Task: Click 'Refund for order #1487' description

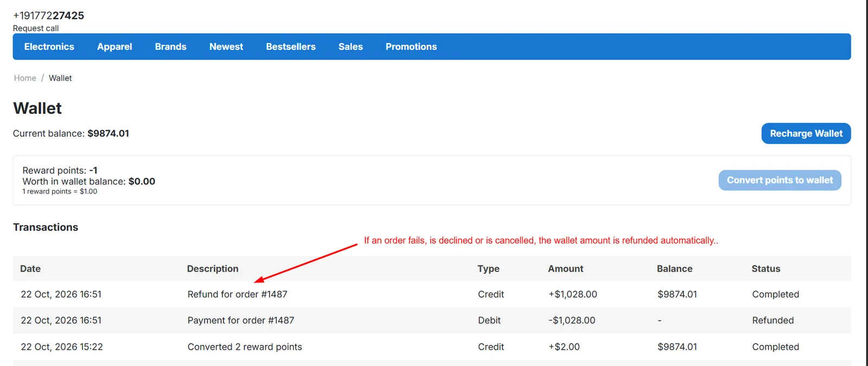Action: [x=237, y=294]
